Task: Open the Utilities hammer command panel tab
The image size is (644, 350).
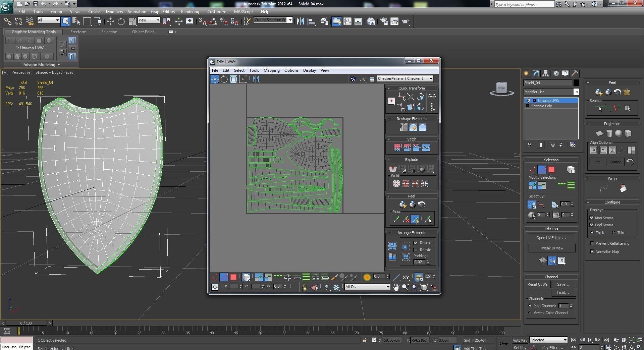Action: (x=575, y=73)
